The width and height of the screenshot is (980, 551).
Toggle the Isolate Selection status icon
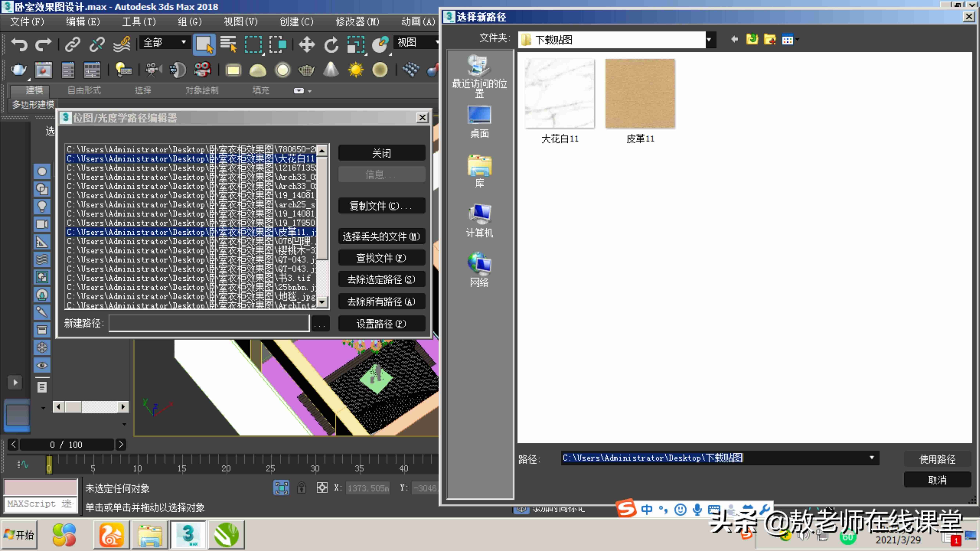point(281,487)
